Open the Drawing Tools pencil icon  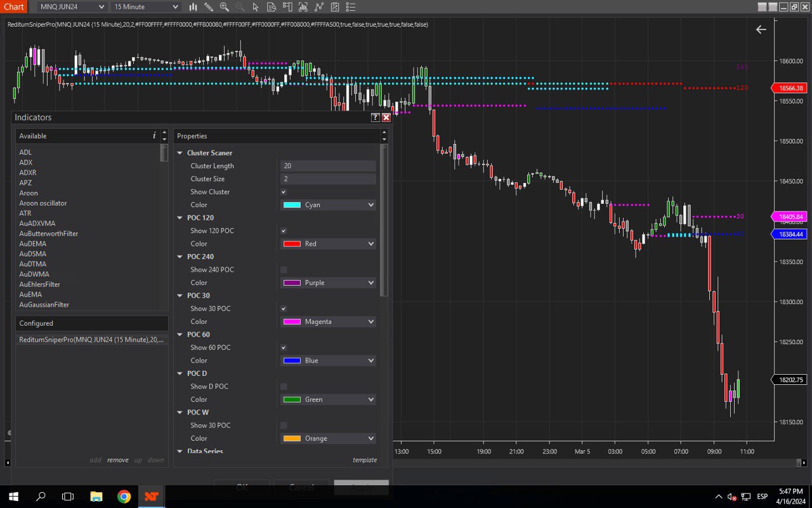pyautogui.click(x=208, y=7)
